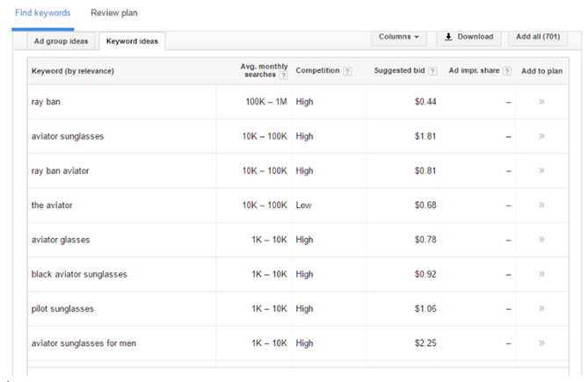The image size is (588, 382).
Task: Expand the Columns dropdown
Action: pos(399,37)
